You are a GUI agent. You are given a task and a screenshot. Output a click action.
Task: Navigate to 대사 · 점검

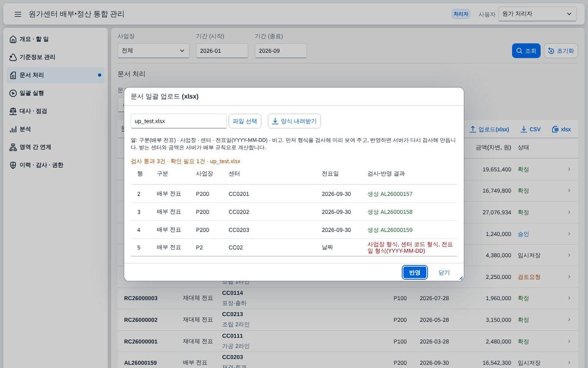[56, 111]
